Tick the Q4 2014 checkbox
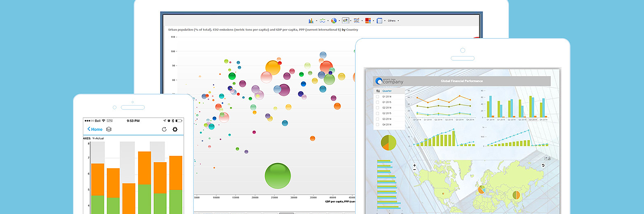The height and width of the screenshot is (214, 644). pos(378,125)
